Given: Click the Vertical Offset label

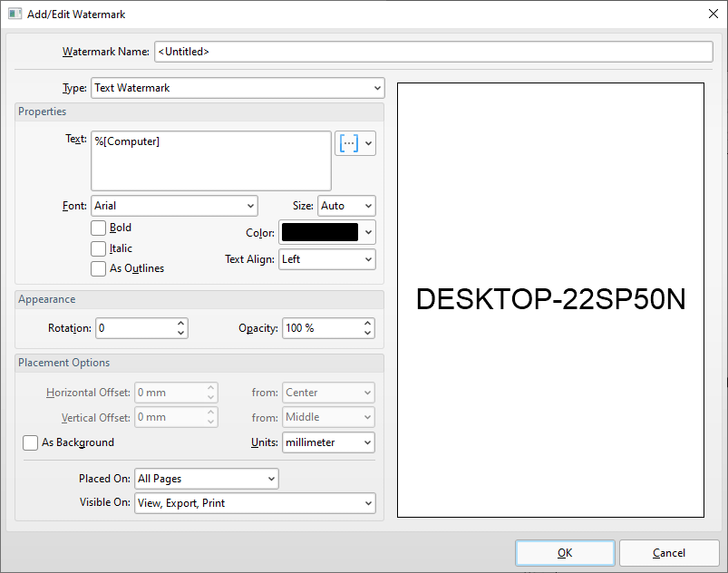Looking at the screenshot, I should 95,417.
